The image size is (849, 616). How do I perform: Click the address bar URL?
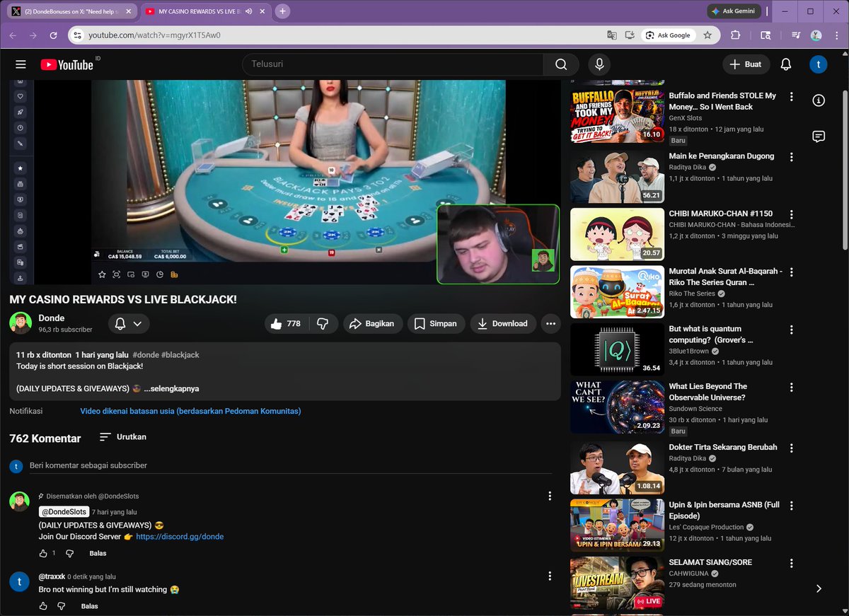(154, 35)
